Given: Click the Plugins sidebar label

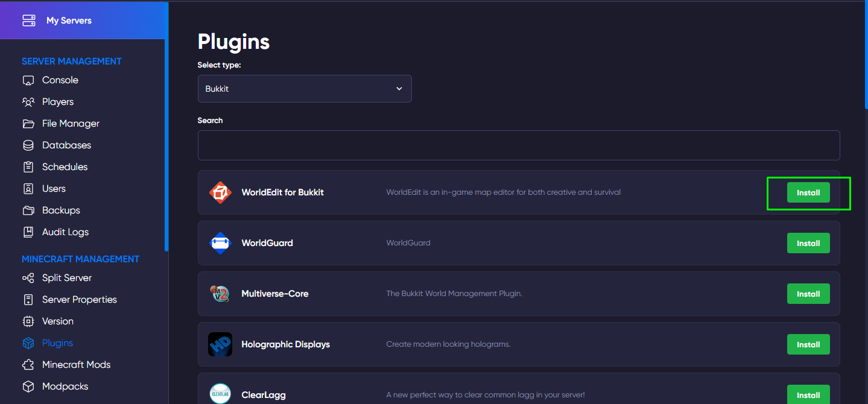Looking at the screenshot, I should [57, 343].
